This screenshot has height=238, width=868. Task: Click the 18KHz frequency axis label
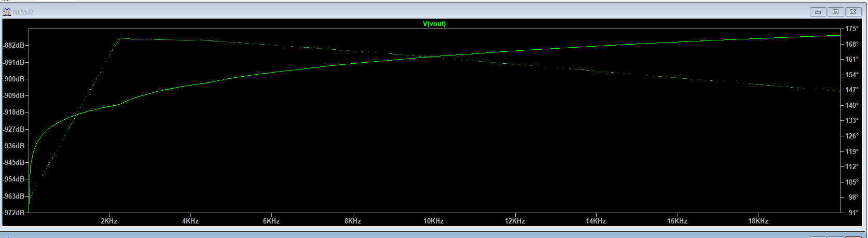tap(758, 221)
